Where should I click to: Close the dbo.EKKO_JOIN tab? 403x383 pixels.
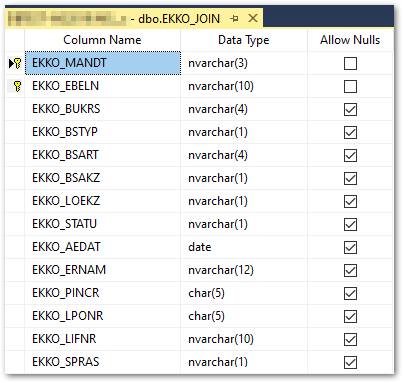(253, 18)
